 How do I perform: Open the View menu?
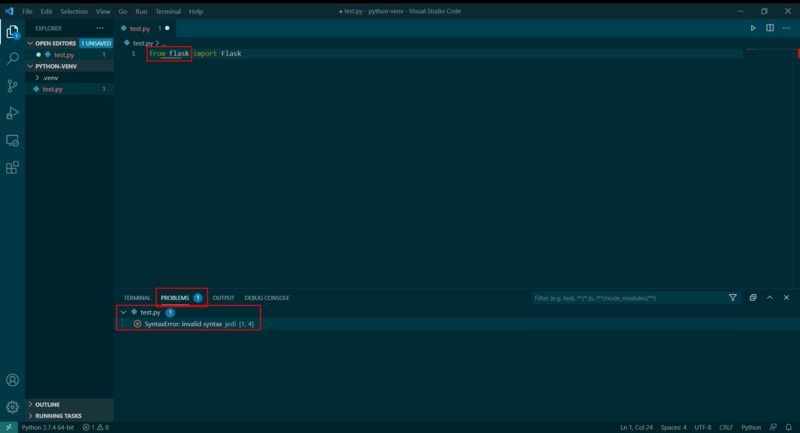tap(103, 11)
